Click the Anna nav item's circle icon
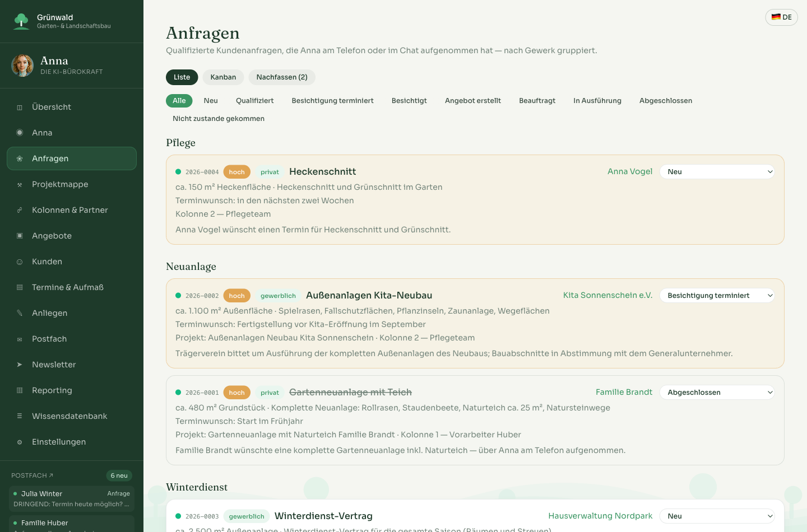The height and width of the screenshot is (532, 807). coord(20,133)
